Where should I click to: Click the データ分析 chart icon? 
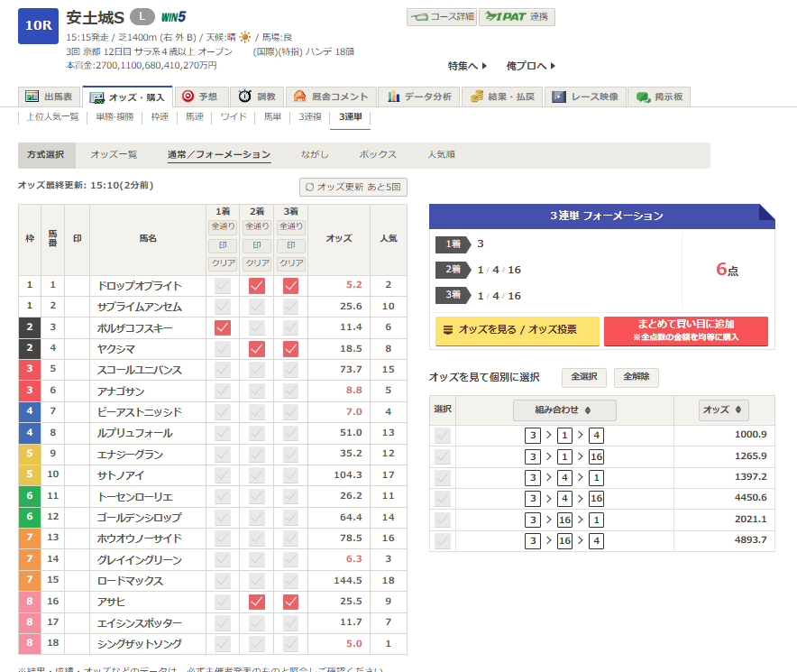tap(394, 97)
